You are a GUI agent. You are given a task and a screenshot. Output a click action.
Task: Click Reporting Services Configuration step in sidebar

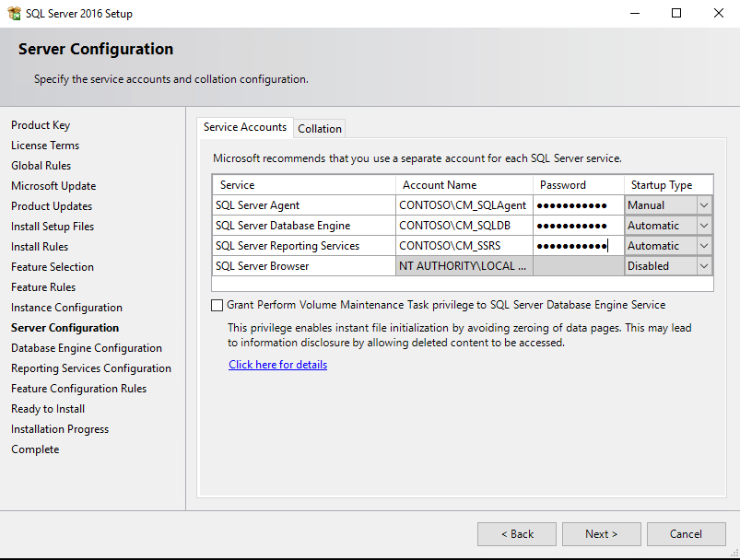click(x=91, y=368)
